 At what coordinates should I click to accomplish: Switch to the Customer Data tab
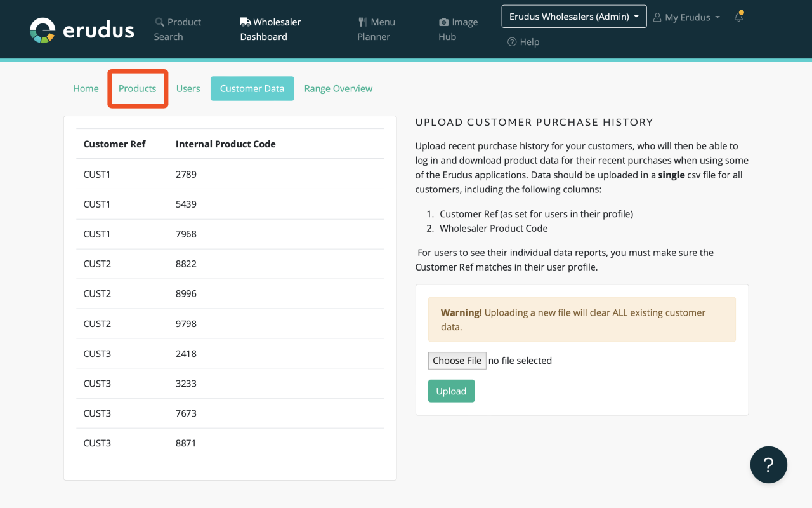click(x=252, y=88)
